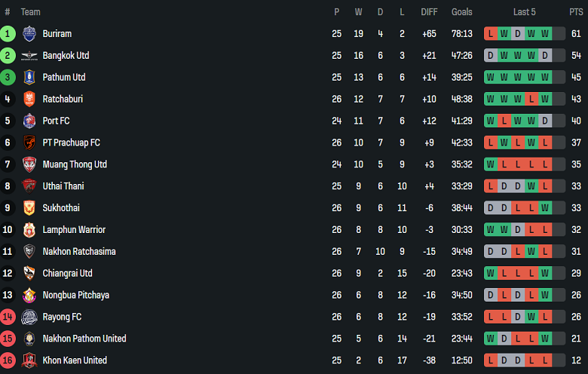Screen dimensions: 588x374
Task: Click the Muang Thong Utd badge
Action: (29, 164)
